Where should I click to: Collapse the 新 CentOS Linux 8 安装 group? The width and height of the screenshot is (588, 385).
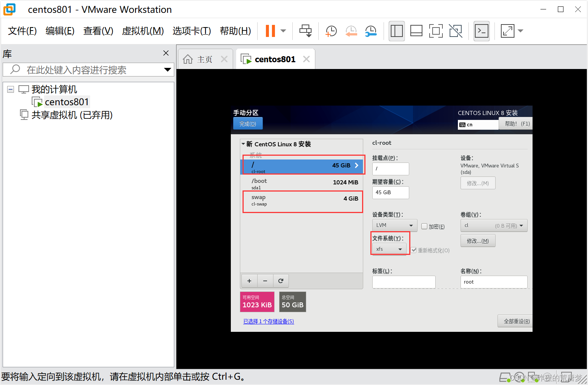[x=243, y=144]
